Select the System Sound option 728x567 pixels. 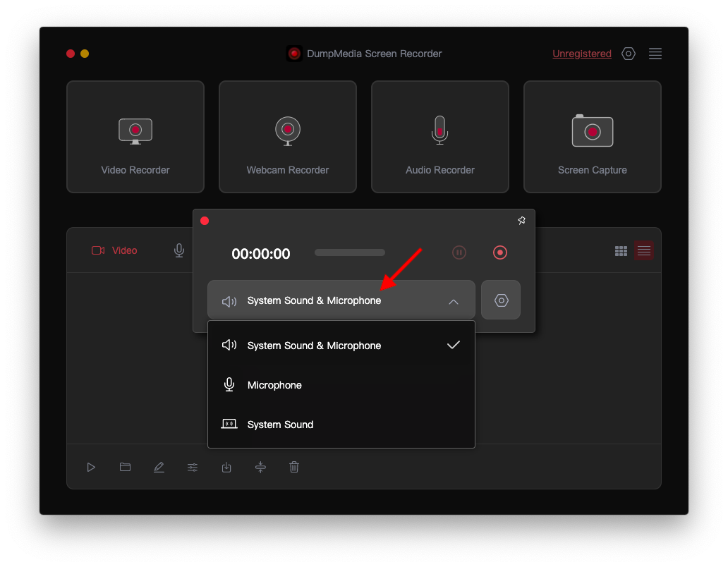(x=341, y=424)
